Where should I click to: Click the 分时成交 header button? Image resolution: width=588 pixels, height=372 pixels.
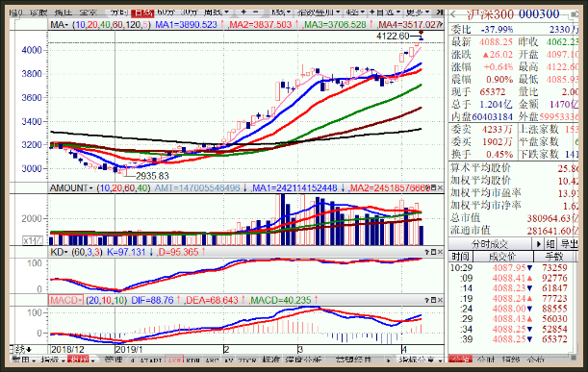pyautogui.click(x=490, y=244)
